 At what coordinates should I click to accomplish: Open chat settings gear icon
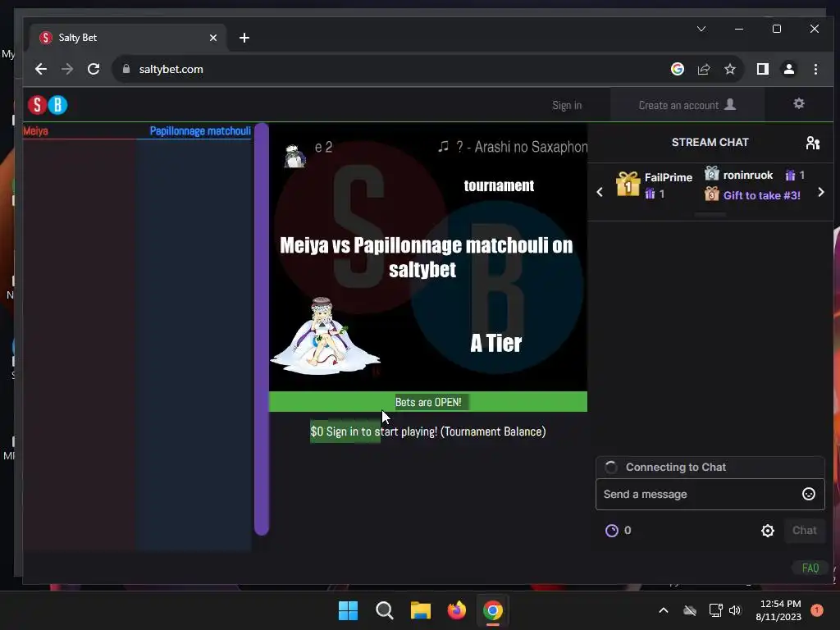click(768, 531)
